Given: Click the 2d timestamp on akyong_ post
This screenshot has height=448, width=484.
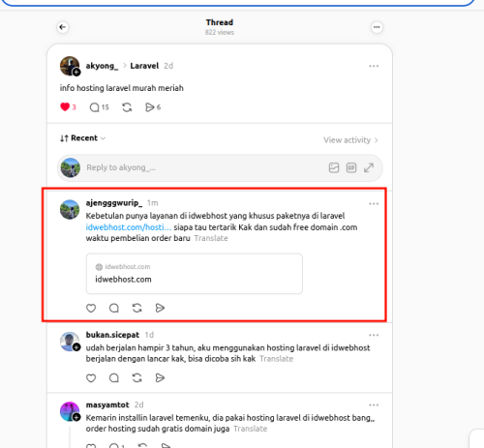Looking at the screenshot, I should coord(168,66).
